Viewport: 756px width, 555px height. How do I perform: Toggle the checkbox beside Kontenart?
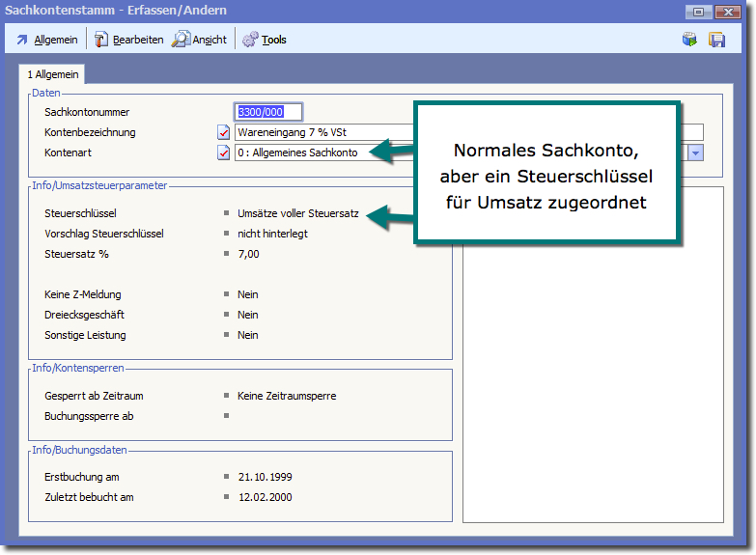click(224, 153)
